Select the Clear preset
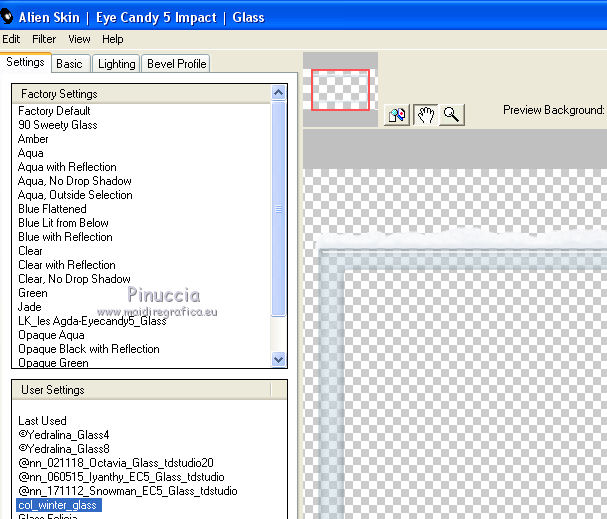 point(30,251)
